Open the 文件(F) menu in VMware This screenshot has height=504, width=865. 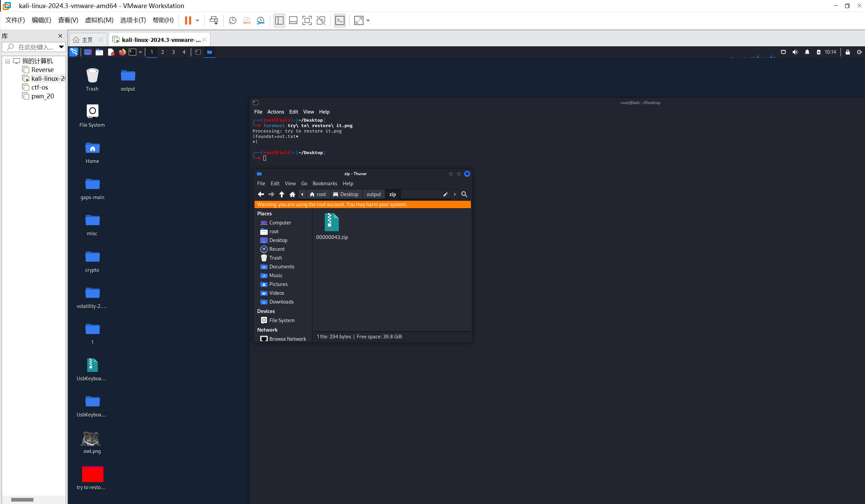pyautogui.click(x=15, y=20)
